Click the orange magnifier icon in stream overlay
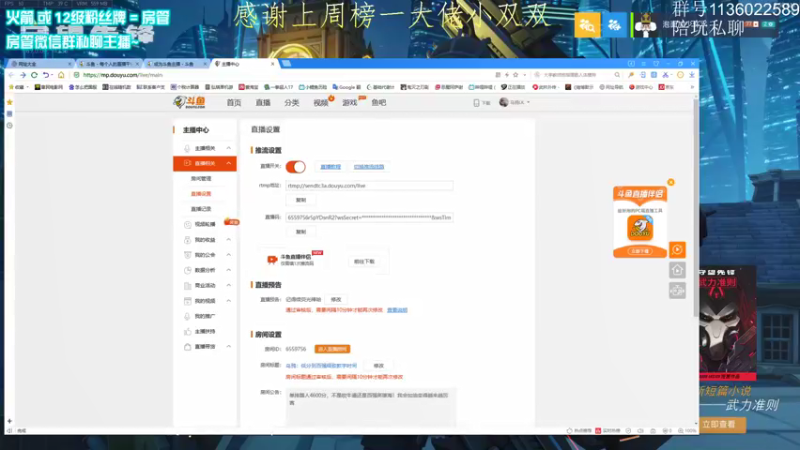 pyautogui.click(x=587, y=24)
